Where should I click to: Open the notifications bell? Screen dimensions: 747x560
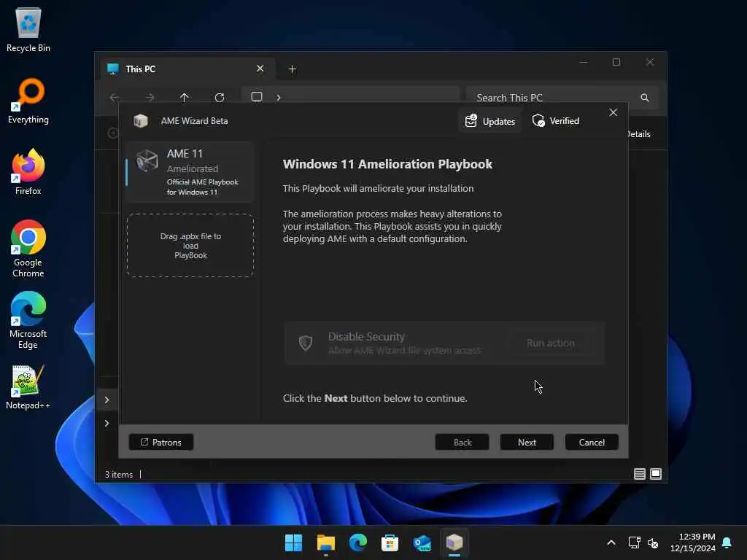pos(727,542)
